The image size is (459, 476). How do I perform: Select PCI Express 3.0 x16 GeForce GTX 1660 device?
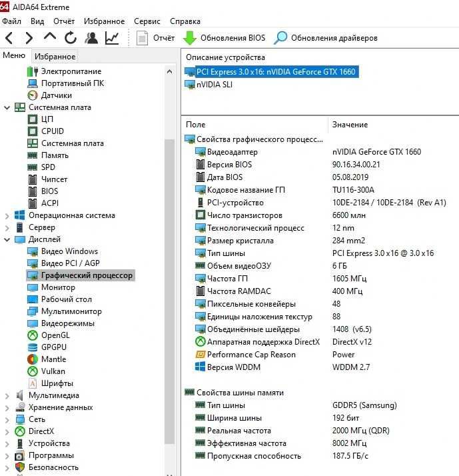tap(272, 72)
